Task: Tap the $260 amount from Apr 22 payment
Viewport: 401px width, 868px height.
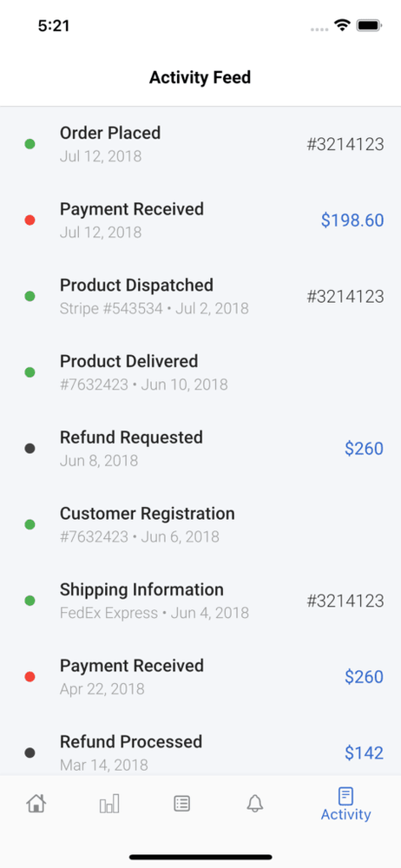Action: click(x=364, y=676)
